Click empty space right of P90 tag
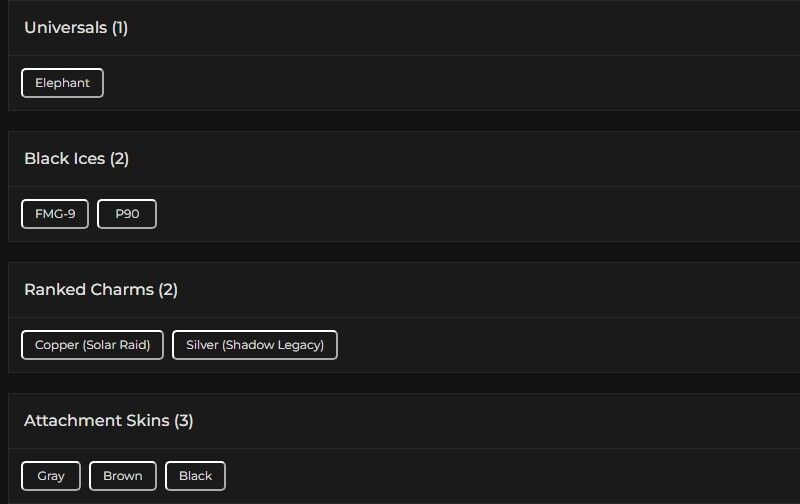Screen dimensions: 800x504 coord(450,214)
